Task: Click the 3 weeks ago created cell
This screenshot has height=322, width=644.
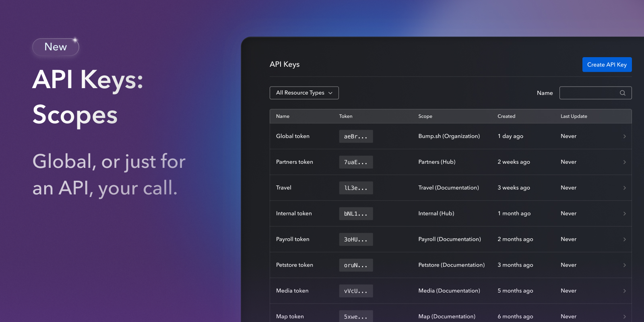Action: point(514,188)
